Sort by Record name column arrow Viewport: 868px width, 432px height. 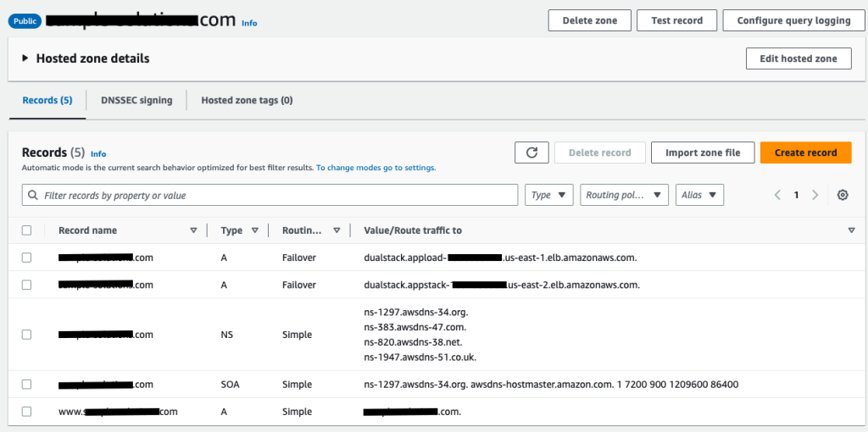pyautogui.click(x=193, y=230)
